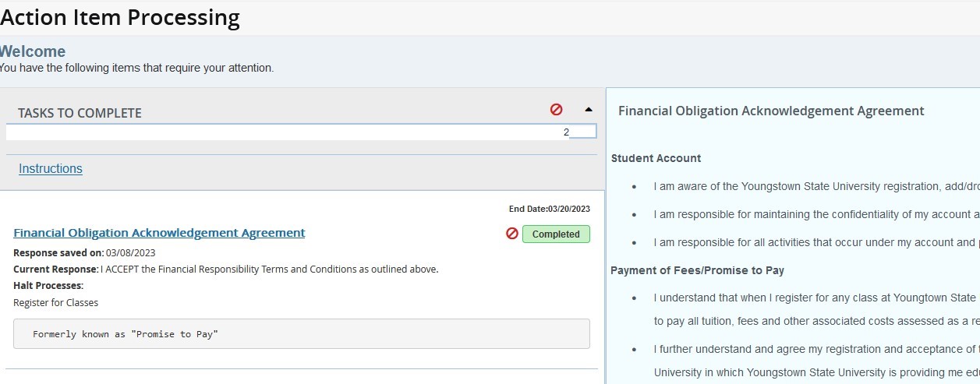Open the Instructions link
Screen dimensions: 980x384
[51, 169]
